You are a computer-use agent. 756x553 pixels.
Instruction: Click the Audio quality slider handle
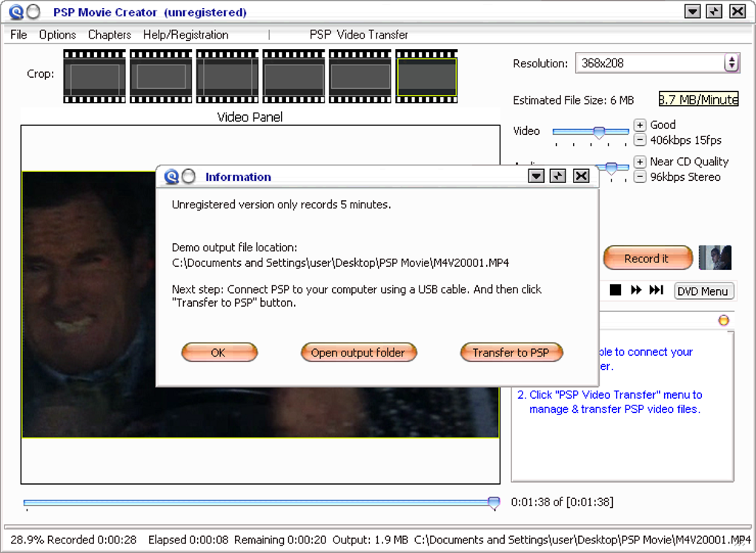coord(611,168)
